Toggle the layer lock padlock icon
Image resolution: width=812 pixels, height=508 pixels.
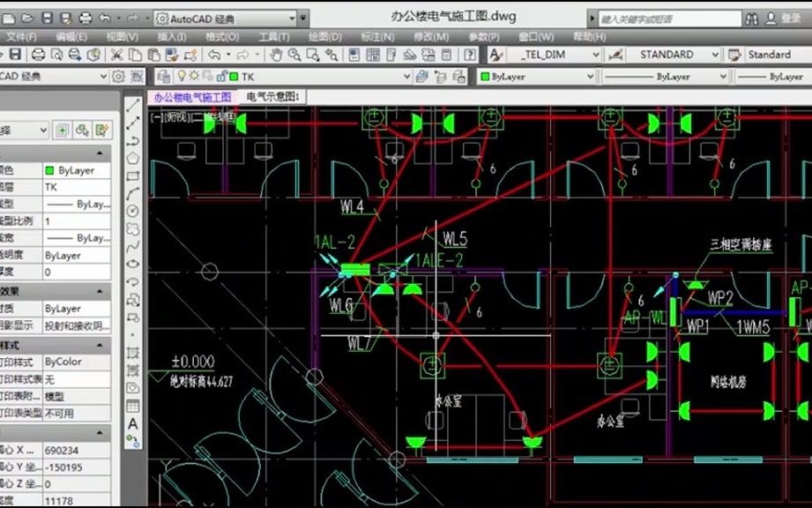point(221,76)
